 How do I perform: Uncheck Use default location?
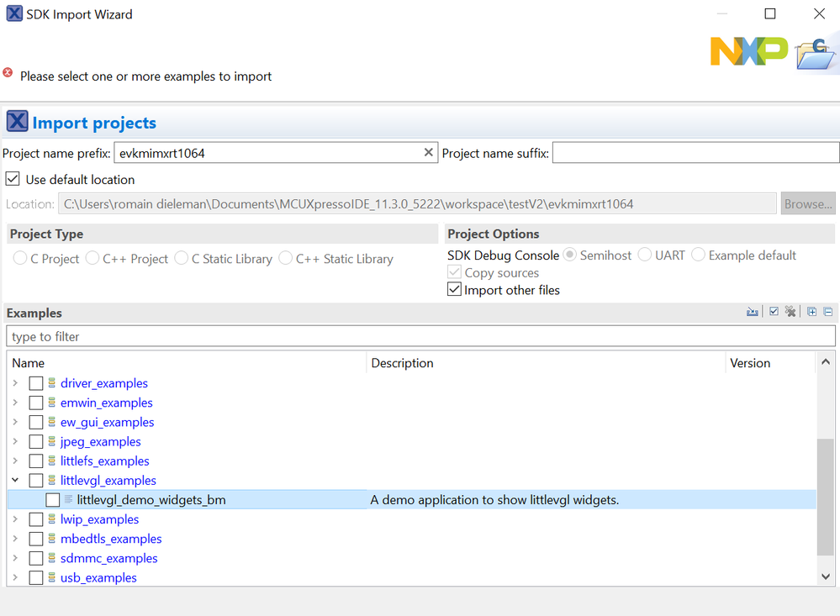pos(13,178)
